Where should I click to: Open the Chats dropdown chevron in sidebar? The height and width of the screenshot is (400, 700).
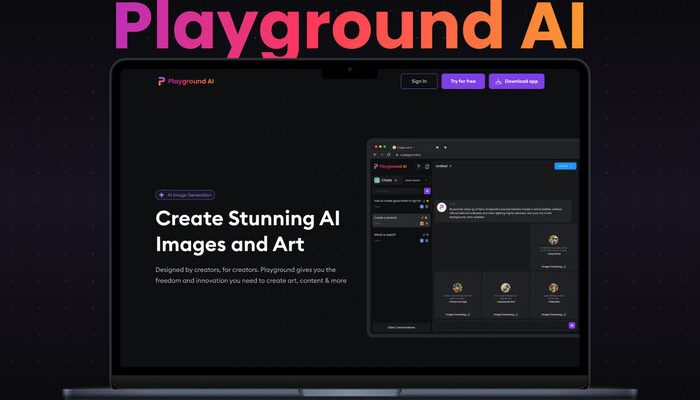(397, 180)
